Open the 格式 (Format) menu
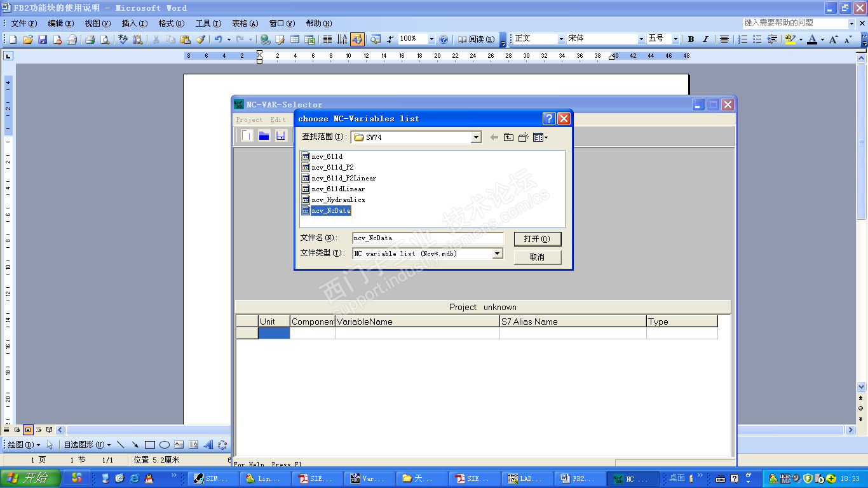The width and height of the screenshot is (868, 488). click(171, 24)
